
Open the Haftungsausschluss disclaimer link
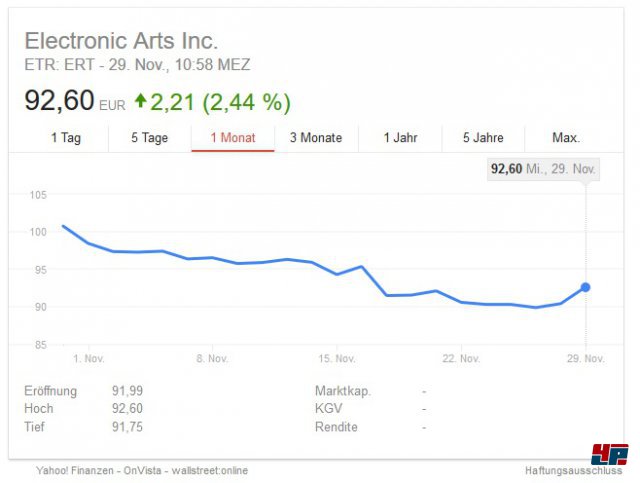573,470
